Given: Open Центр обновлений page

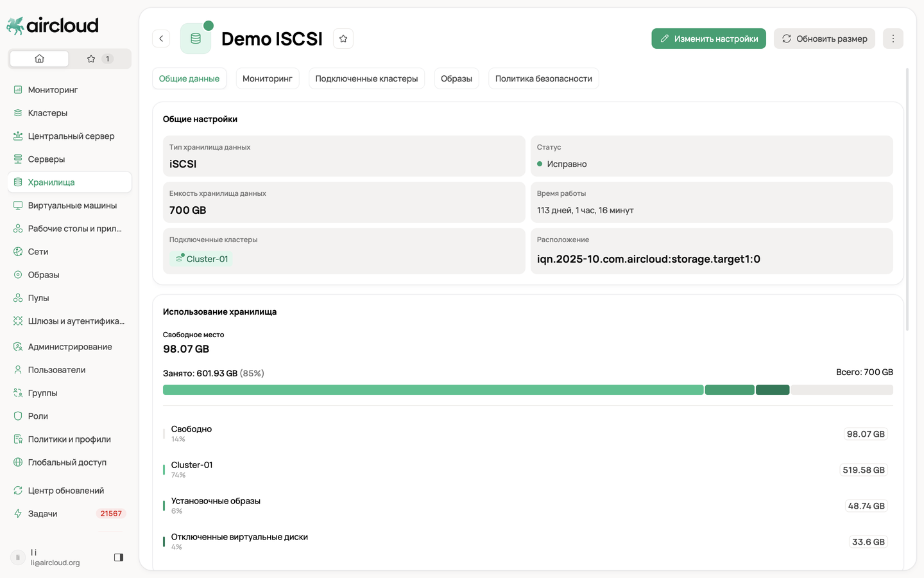Looking at the screenshot, I should point(69,491).
